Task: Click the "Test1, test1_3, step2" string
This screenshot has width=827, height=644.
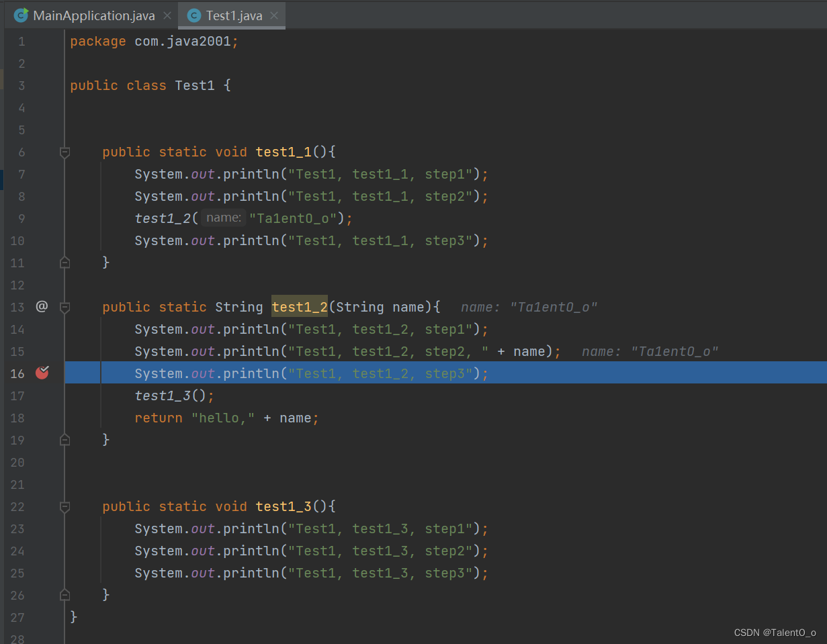Action: pyautogui.click(x=381, y=551)
